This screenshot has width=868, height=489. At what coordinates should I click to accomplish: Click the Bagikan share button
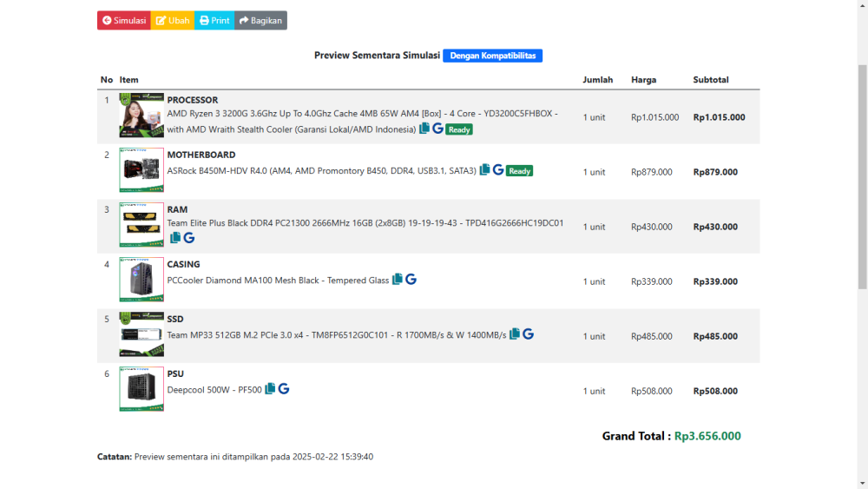pyautogui.click(x=260, y=21)
